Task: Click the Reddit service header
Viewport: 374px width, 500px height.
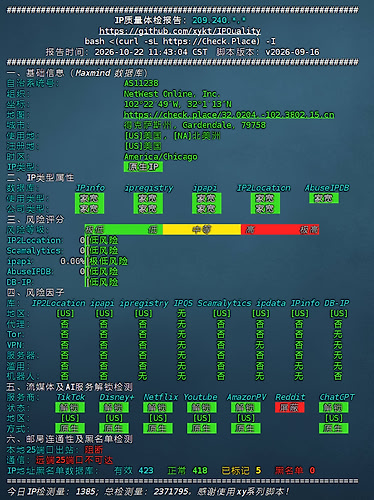Action: [290, 397]
